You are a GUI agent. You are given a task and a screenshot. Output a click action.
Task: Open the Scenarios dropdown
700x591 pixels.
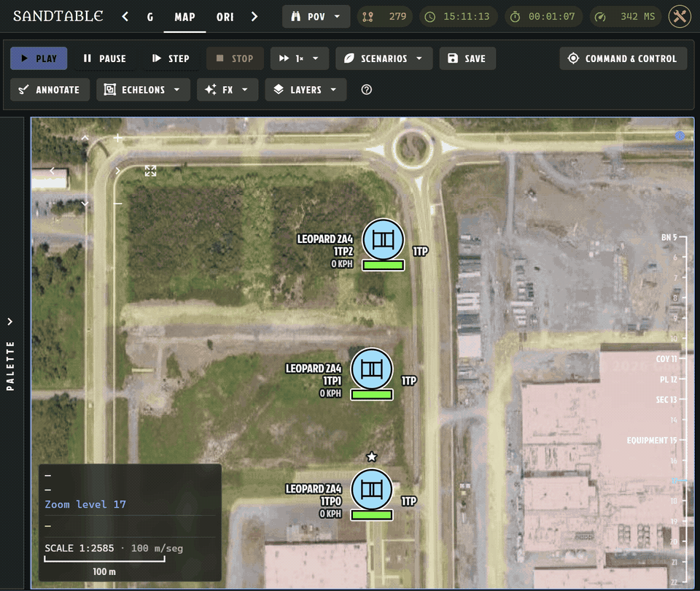384,58
